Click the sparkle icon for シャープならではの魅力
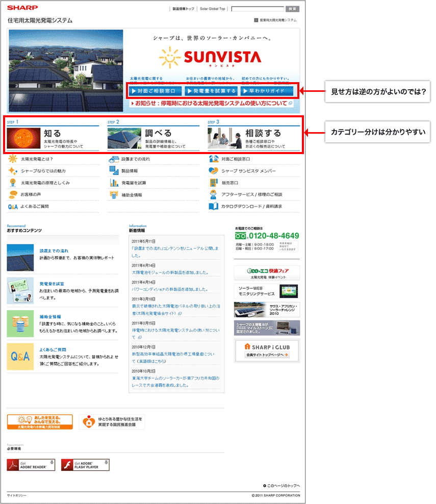This screenshot has width=436, height=504. click(x=13, y=171)
